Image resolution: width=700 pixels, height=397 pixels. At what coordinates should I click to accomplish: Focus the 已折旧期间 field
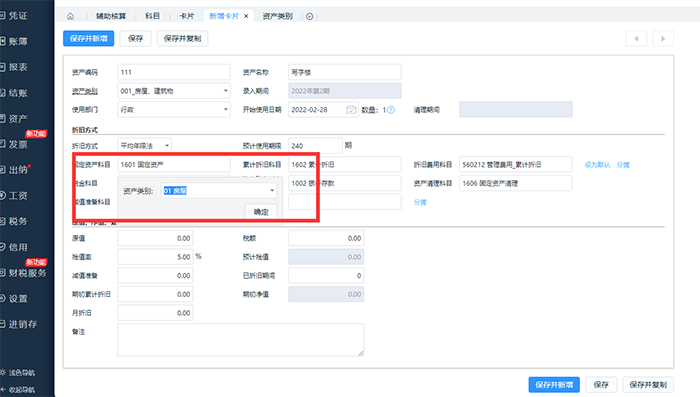click(326, 276)
